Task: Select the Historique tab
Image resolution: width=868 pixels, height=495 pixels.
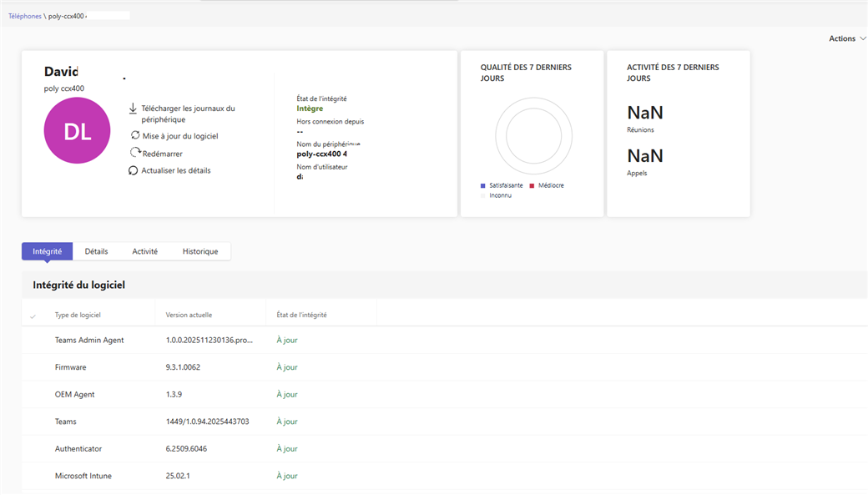Action: pyautogui.click(x=200, y=251)
